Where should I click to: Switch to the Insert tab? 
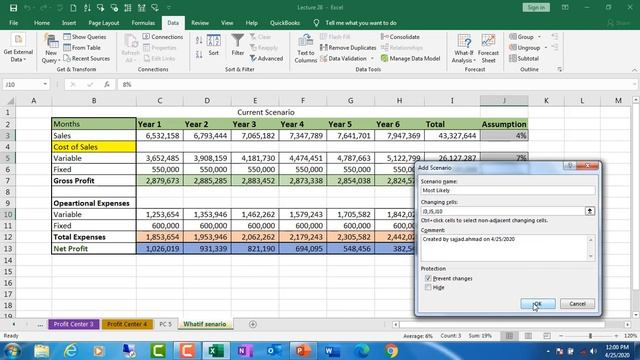click(69, 23)
